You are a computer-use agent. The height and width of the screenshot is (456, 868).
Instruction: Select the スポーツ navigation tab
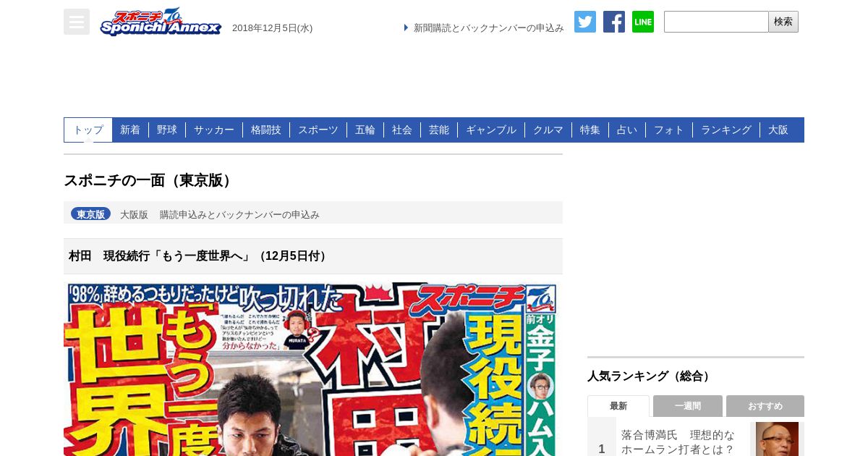pos(318,130)
